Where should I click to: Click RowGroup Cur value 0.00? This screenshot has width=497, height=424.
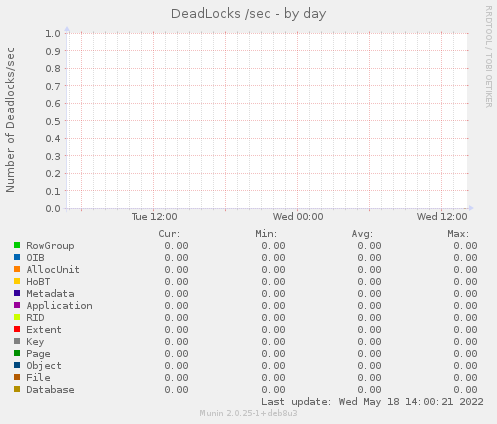tap(176, 246)
